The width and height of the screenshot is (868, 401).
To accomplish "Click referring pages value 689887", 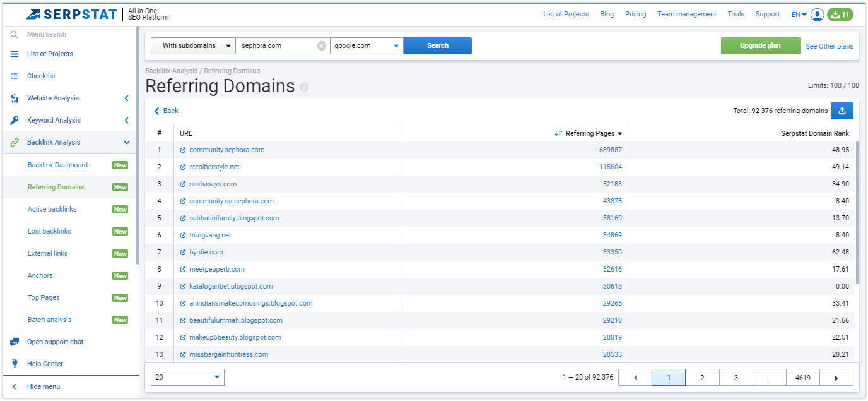I will (610, 150).
